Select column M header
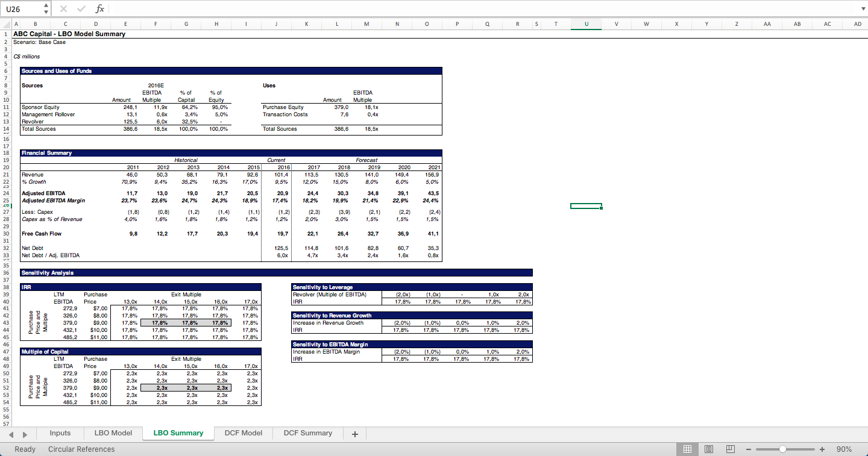This screenshot has height=456, width=868. [x=367, y=24]
